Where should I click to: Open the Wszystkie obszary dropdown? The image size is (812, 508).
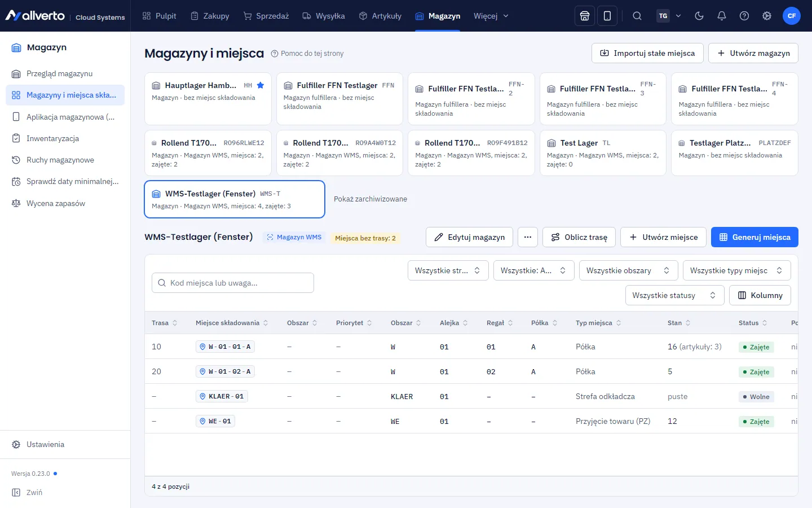pos(628,270)
